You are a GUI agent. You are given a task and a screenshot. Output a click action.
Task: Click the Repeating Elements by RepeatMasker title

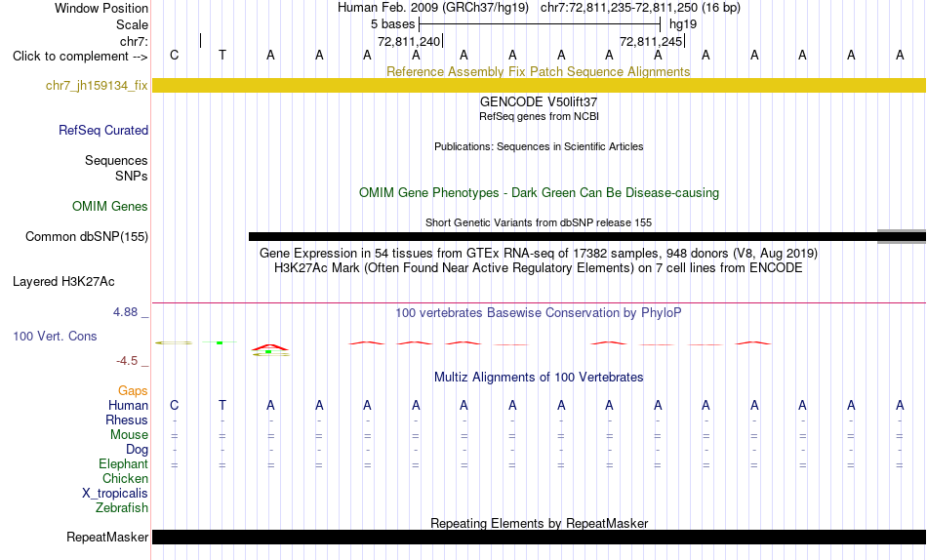click(x=539, y=523)
